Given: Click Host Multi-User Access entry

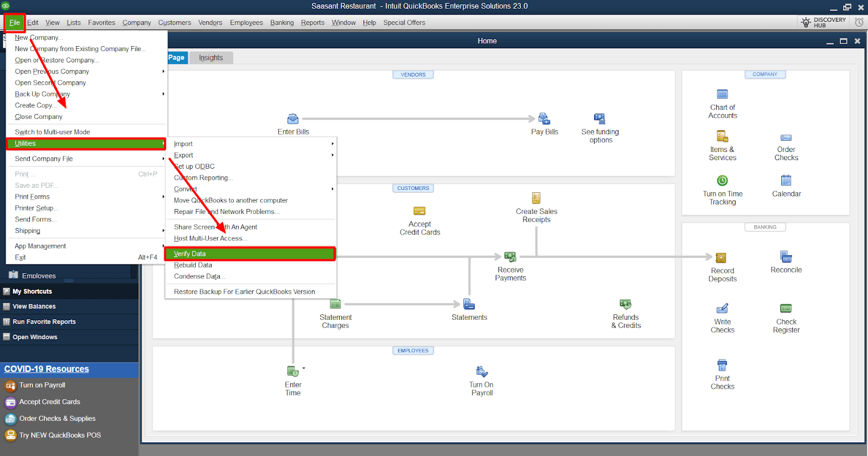Looking at the screenshot, I should tap(251, 238).
